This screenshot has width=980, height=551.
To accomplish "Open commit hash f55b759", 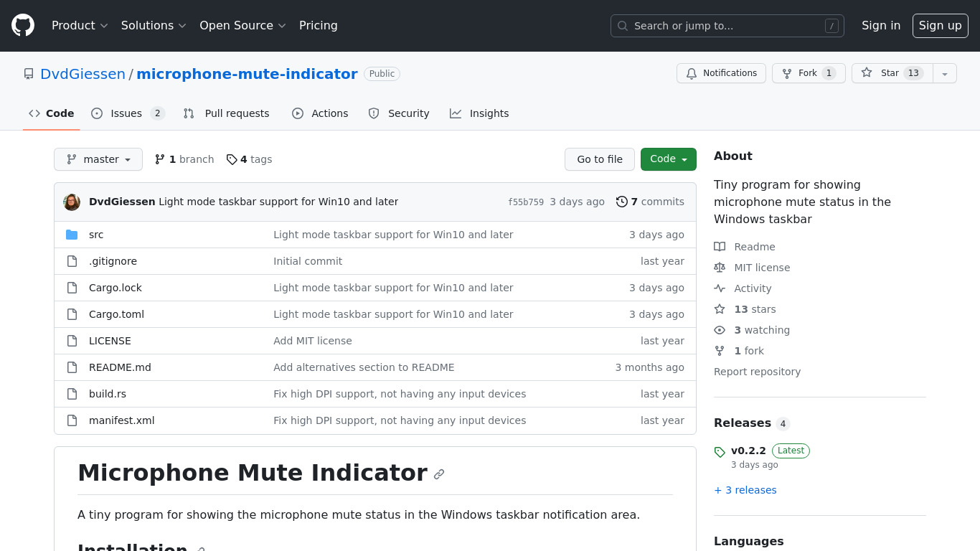I will point(526,202).
